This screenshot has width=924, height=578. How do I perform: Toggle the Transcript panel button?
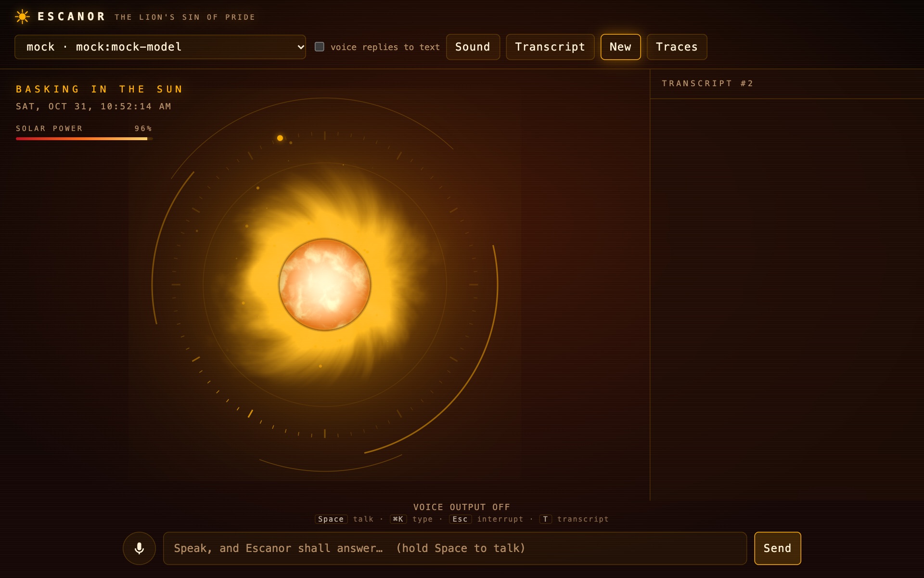click(x=550, y=47)
